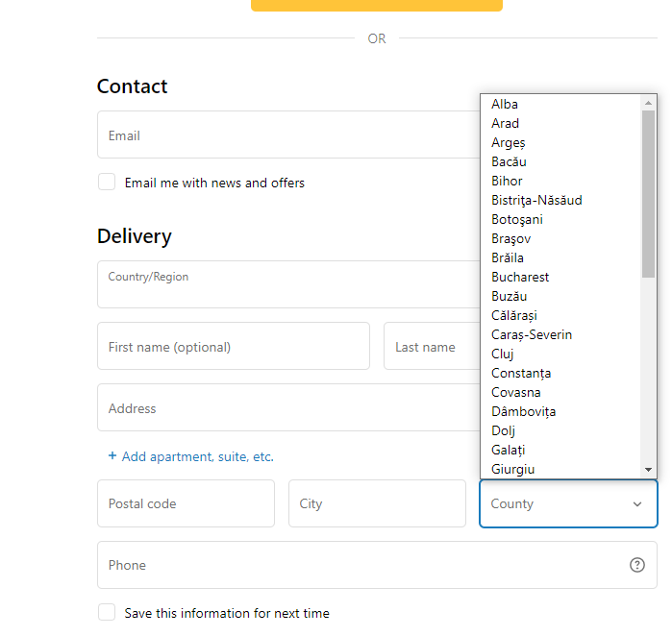
Task: Focus the City input field
Action: pyautogui.click(x=377, y=503)
